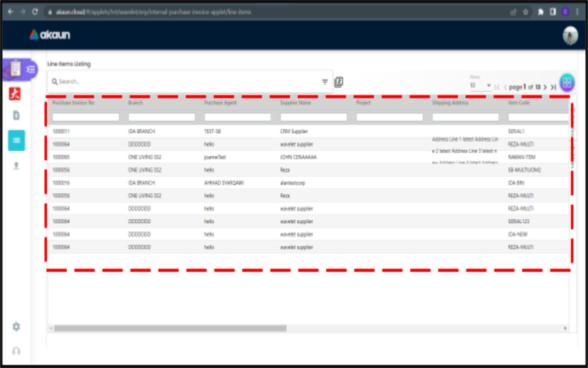The width and height of the screenshot is (588, 368).
Task: Click the scrollbar right arrow under the table
Action: coord(565,328)
